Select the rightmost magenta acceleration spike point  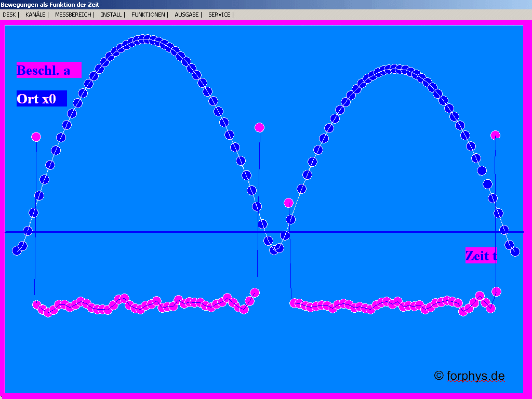point(495,135)
